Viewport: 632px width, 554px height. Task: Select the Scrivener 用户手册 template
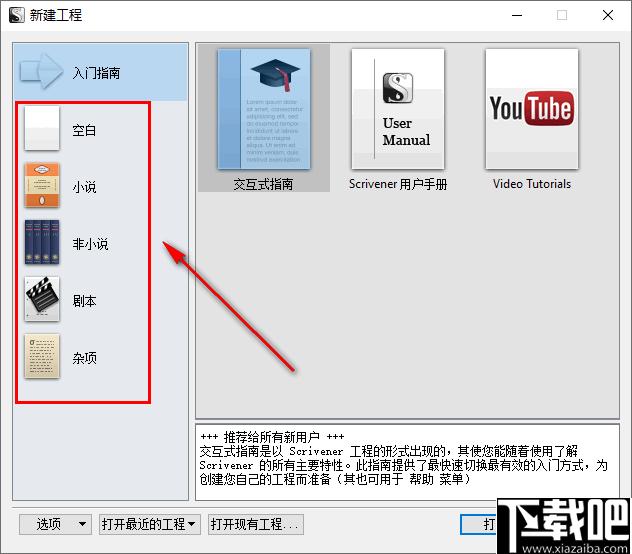click(398, 118)
